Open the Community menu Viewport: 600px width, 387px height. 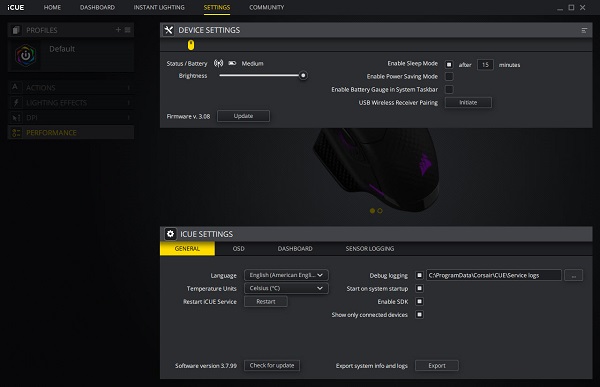pos(266,7)
